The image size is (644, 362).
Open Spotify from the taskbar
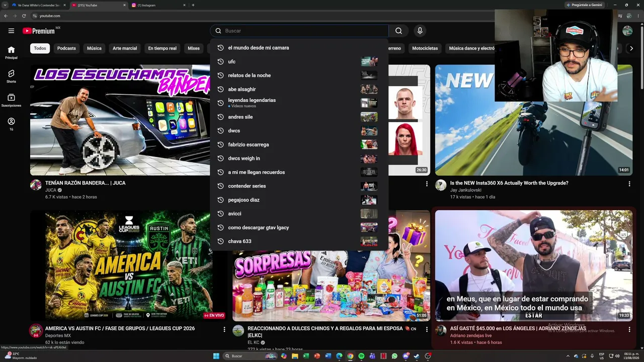pyautogui.click(x=361, y=356)
